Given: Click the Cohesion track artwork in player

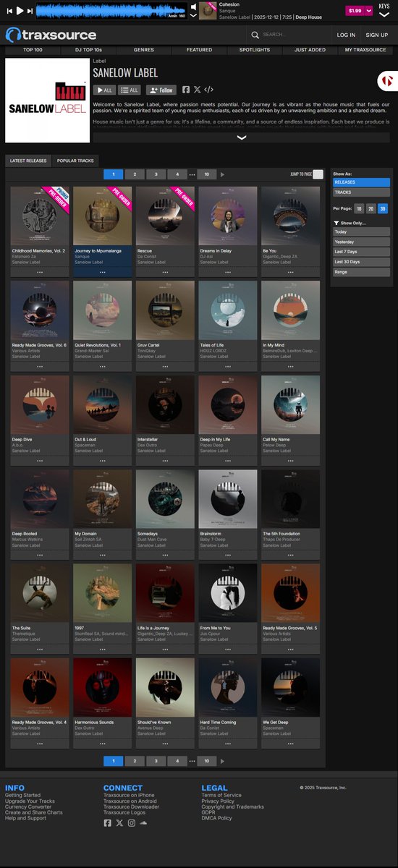Looking at the screenshot, I should [x=208, y=11].
